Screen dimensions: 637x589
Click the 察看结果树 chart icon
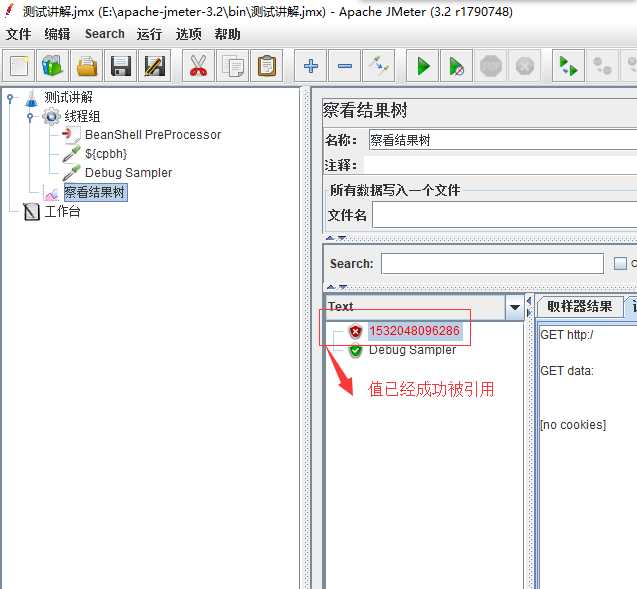click(52, 194)
